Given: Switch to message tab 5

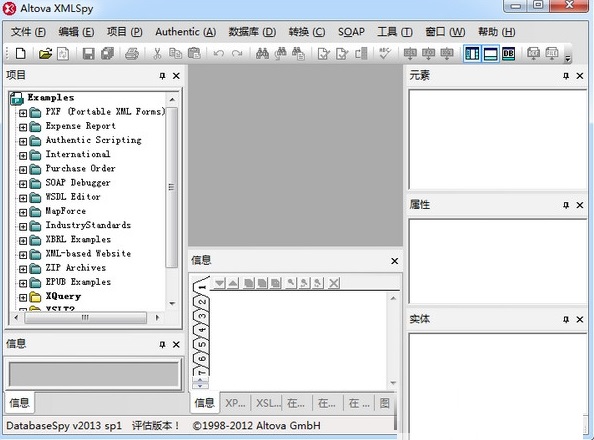Looking at the screenshot, I should [x=202, y=344].
